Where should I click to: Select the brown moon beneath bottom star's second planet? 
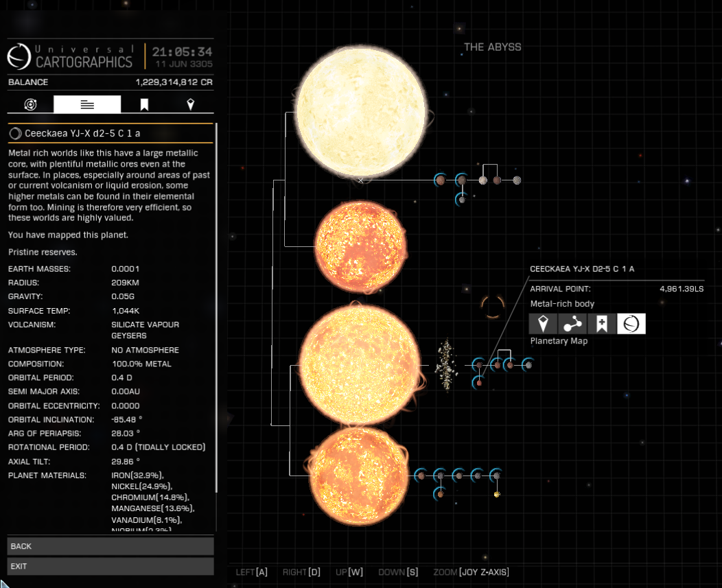(x=440, y=494)
